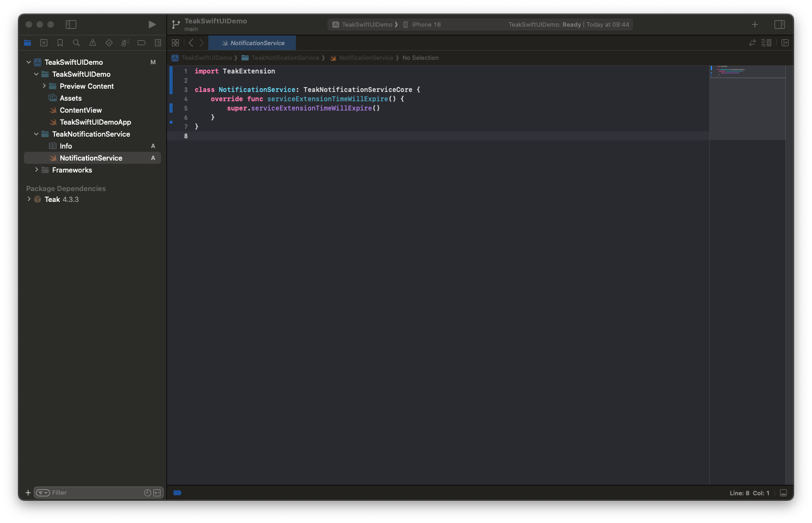812x523 pixels.
Task: Open the Bookmark navigator
Action: [60, 43]
